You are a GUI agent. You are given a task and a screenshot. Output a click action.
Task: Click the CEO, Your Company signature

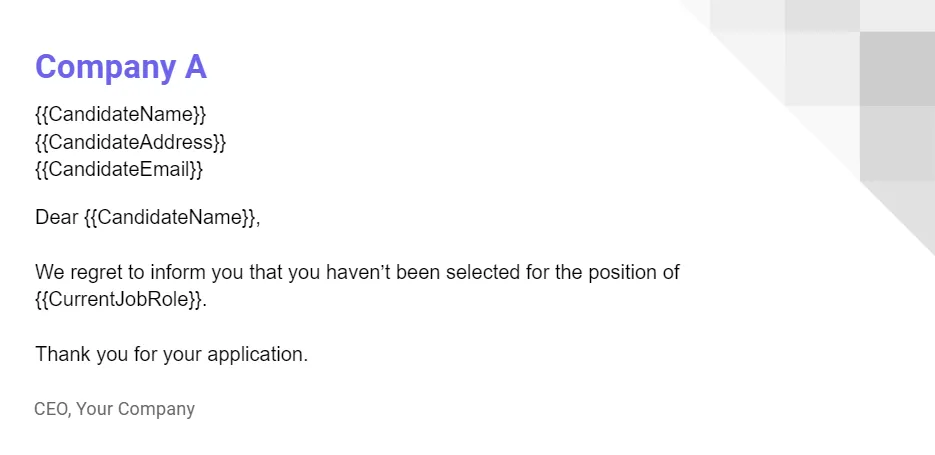tap(114, 409)
